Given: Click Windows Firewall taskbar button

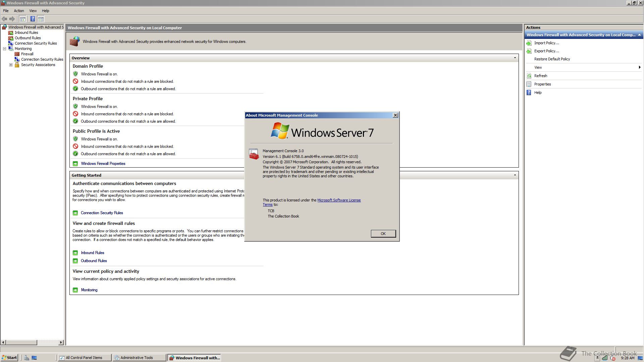Looking at the screenshot, I should click(x=194, y=358).
